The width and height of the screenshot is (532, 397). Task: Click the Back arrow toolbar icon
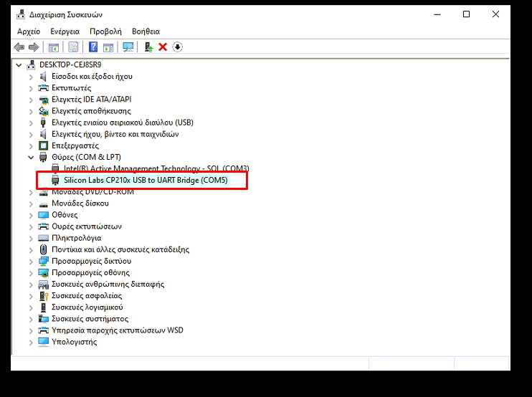(19, 47)
